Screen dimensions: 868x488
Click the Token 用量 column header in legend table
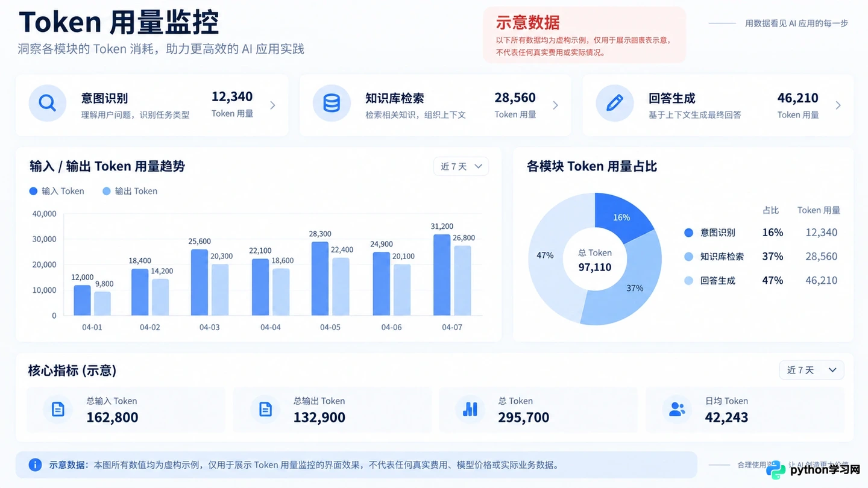819,210
